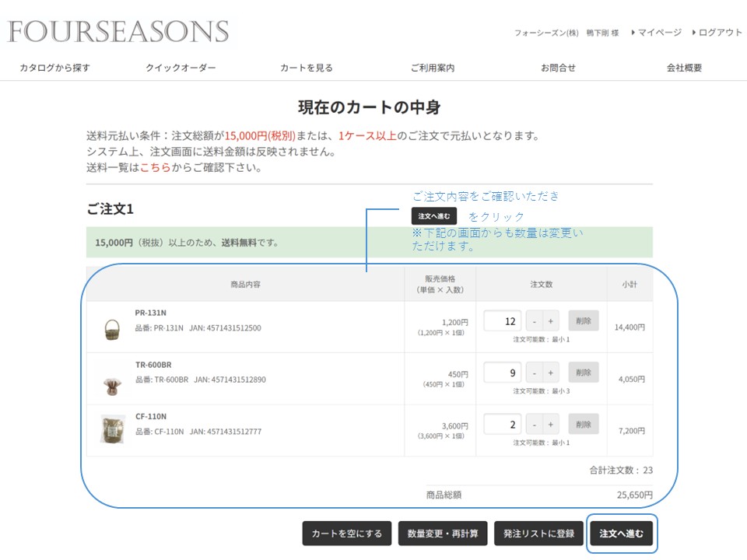Decrease TR-600BR quantity with minus button

point(534,373)
